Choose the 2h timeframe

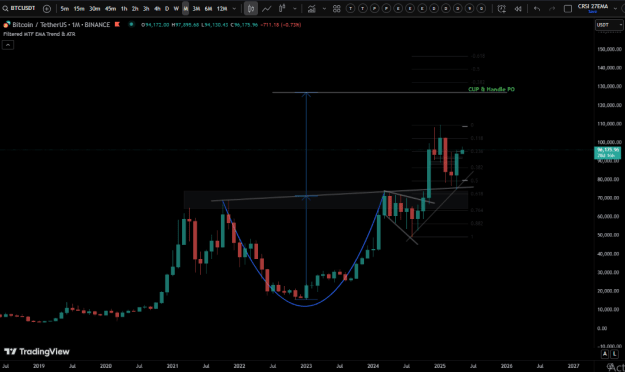[x=135, y=8]
